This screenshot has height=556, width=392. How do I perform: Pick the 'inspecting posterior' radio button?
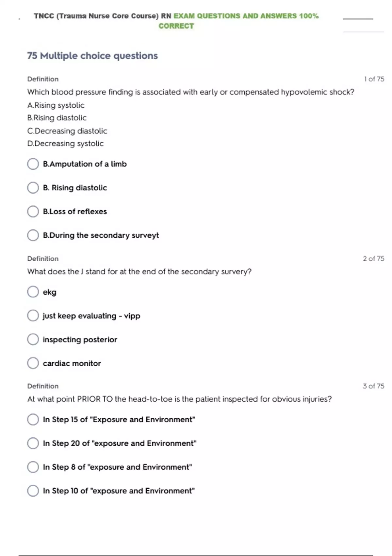pyautogui.click(x=33, y=339)
